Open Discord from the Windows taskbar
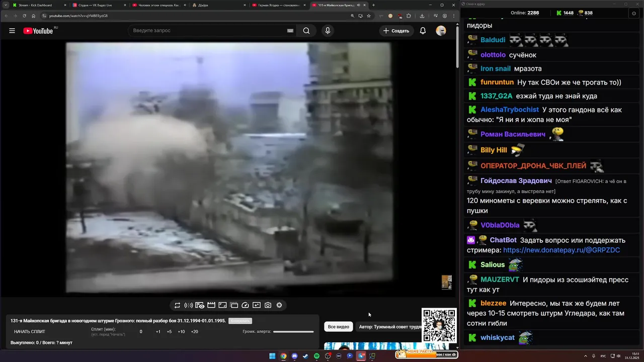 [294, 356]
